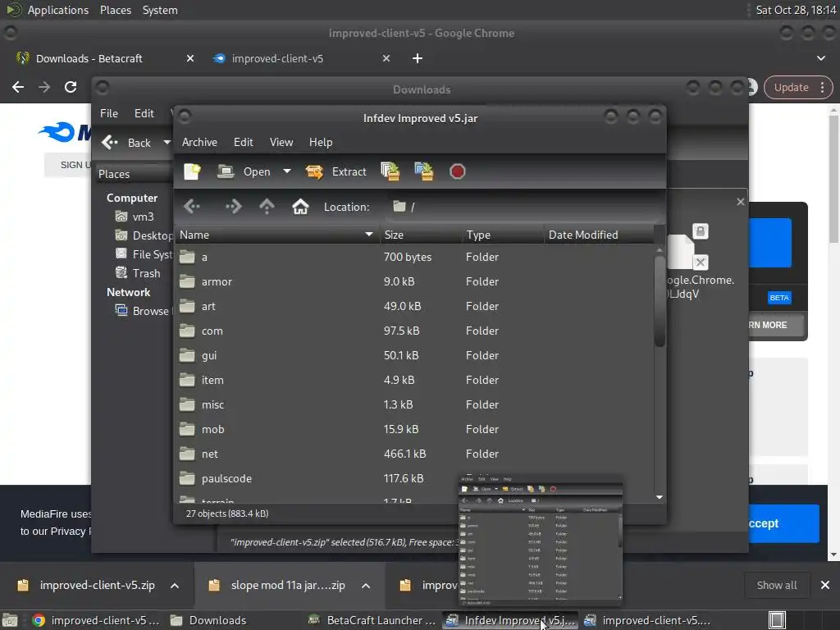Viewport: 840px width, 630px height.
Task: Switch to BetaCraft Launcher in taskbar
Action: pyautogui.click(x=372, y=620)
